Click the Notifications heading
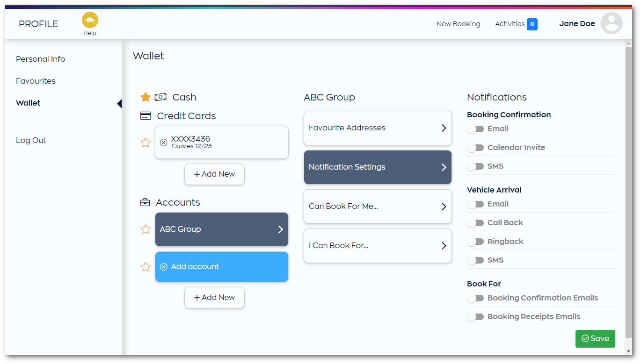The height and width of the screenshot is (364, 641). [x=497, y=97]
